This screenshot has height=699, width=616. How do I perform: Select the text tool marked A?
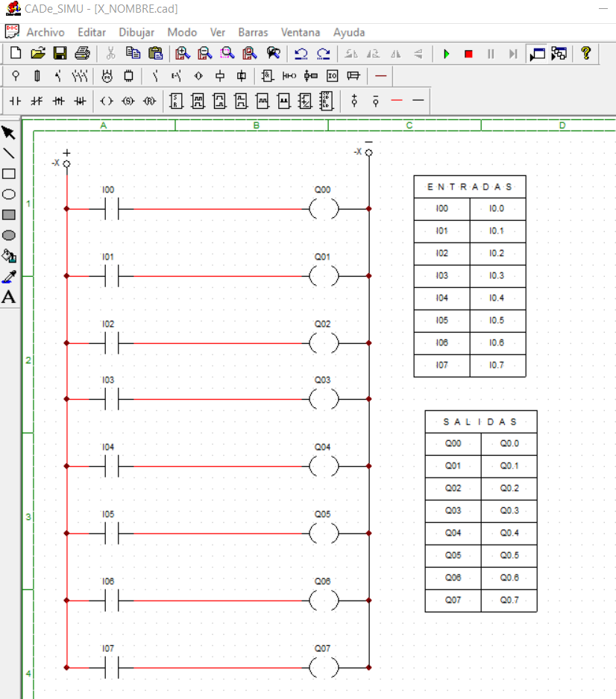click(x=9, y=297)
